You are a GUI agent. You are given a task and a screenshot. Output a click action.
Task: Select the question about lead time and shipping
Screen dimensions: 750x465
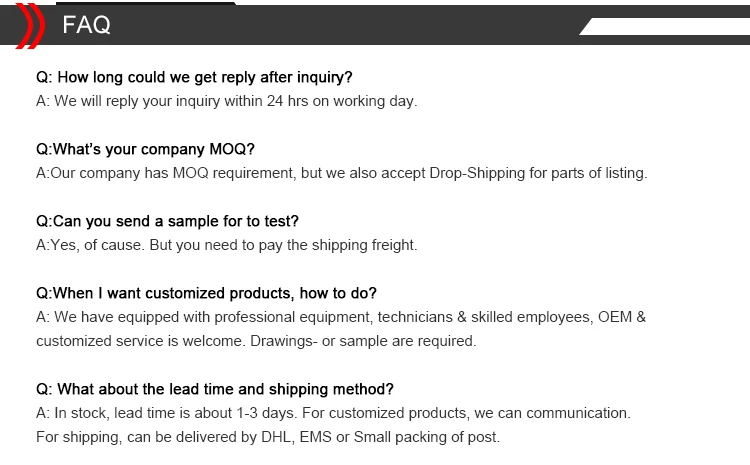[x=215, y=389]
